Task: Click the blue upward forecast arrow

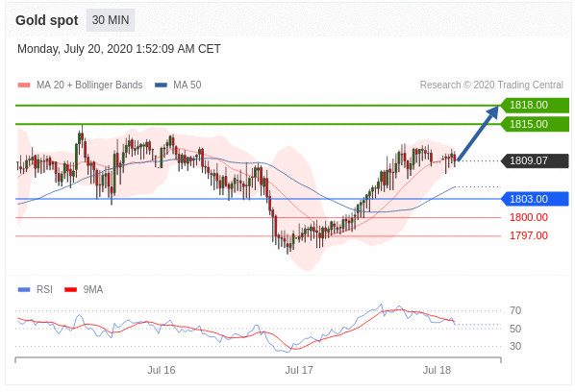Action: [x=478, y=133]
